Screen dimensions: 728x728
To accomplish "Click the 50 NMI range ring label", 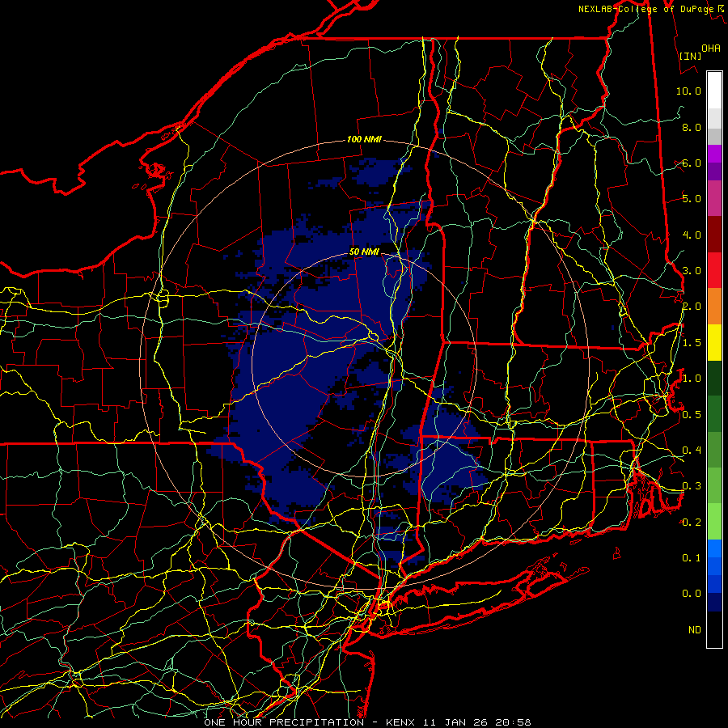I will [x=364, y=252].
